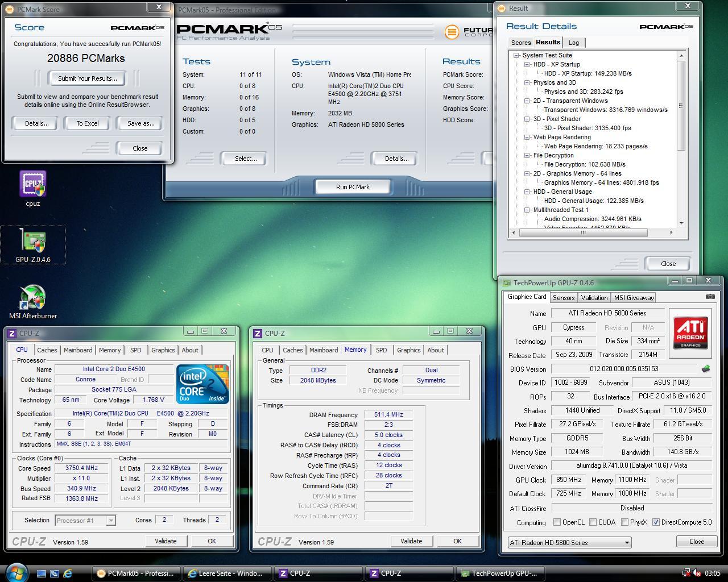Click Submit Your Results button
Viewport: 728px width, 582px height.
pos(88,78)
